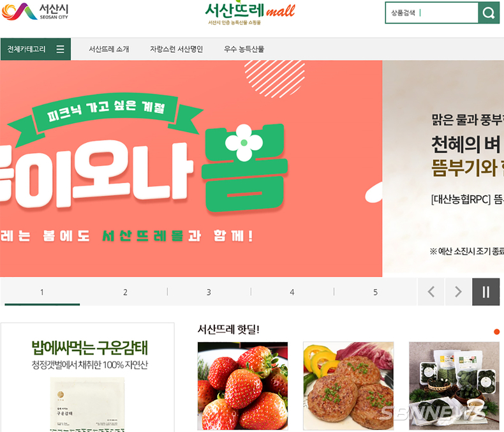
Task: Switch to banner slide 5
Action: [x=375, y=292]
